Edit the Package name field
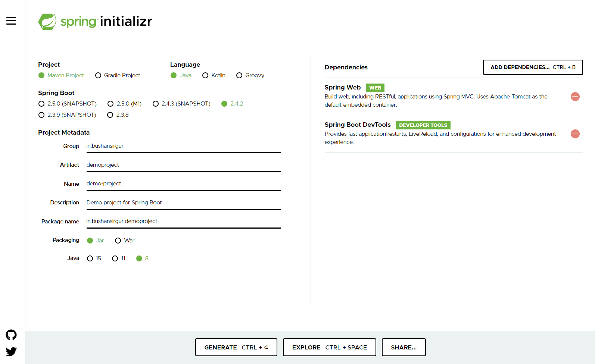The width and height of the screenshot is (595, 364). (183, 222)
